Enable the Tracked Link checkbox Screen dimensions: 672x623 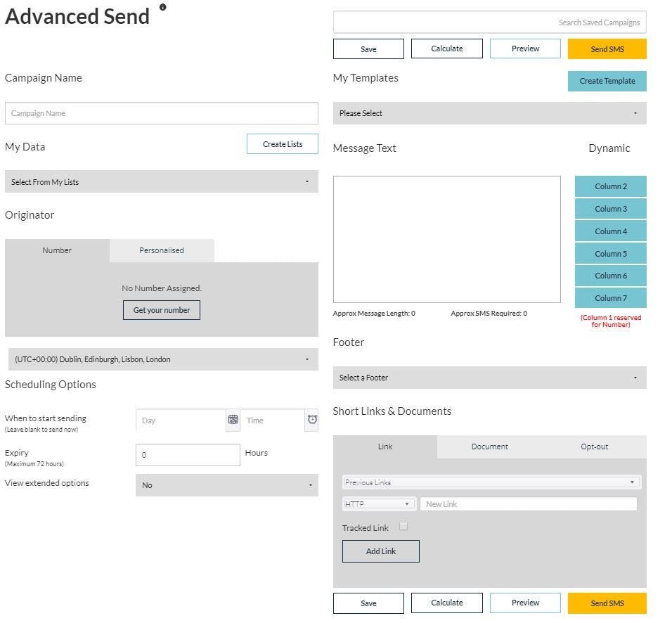pyautogui.click(x=403, y=527)
